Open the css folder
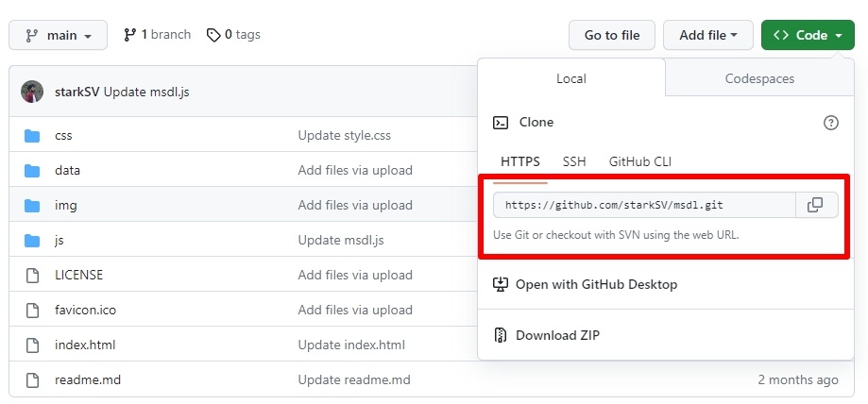 pyautogui.click(x=63, y=136)
